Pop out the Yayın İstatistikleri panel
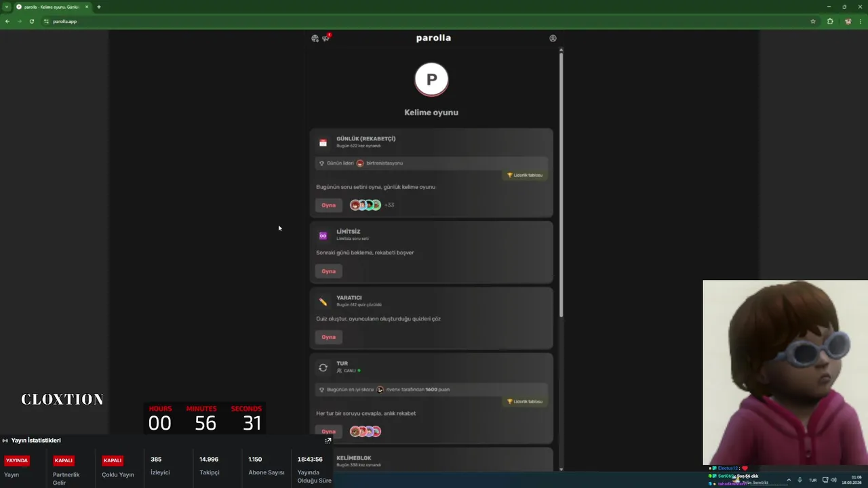 [x=328, y=441]
